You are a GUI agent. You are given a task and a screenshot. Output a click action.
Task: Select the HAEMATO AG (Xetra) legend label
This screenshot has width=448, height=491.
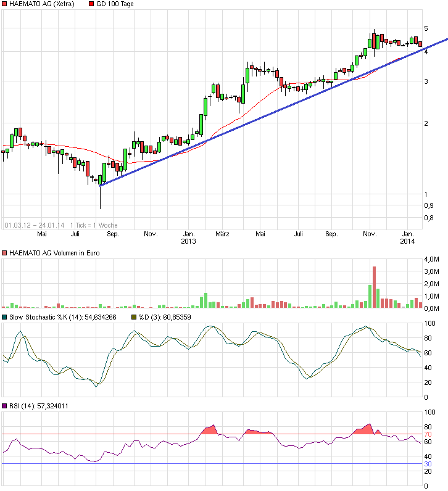coord(42,4)
